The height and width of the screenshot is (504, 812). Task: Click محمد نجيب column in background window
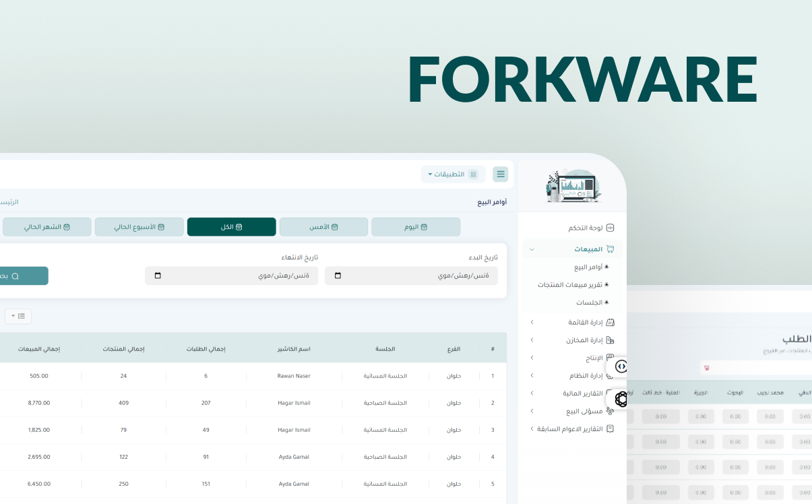click(x=770, y=392)
